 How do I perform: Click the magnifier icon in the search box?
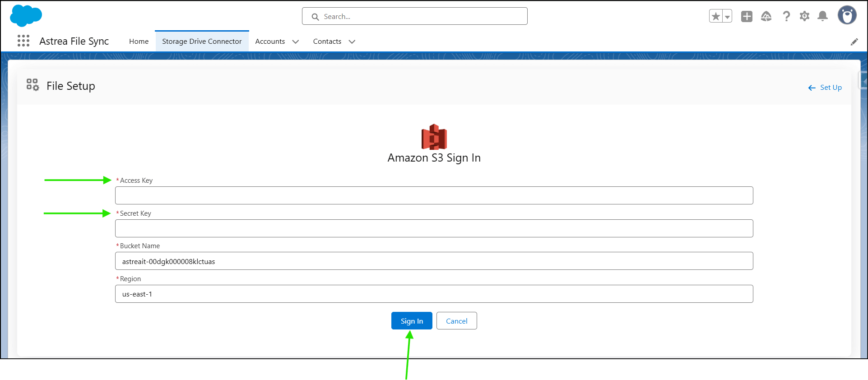315,17
